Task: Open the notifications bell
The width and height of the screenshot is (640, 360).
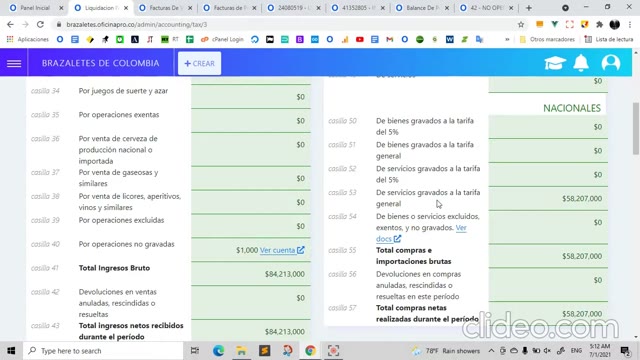Action: tap(581, 63)
